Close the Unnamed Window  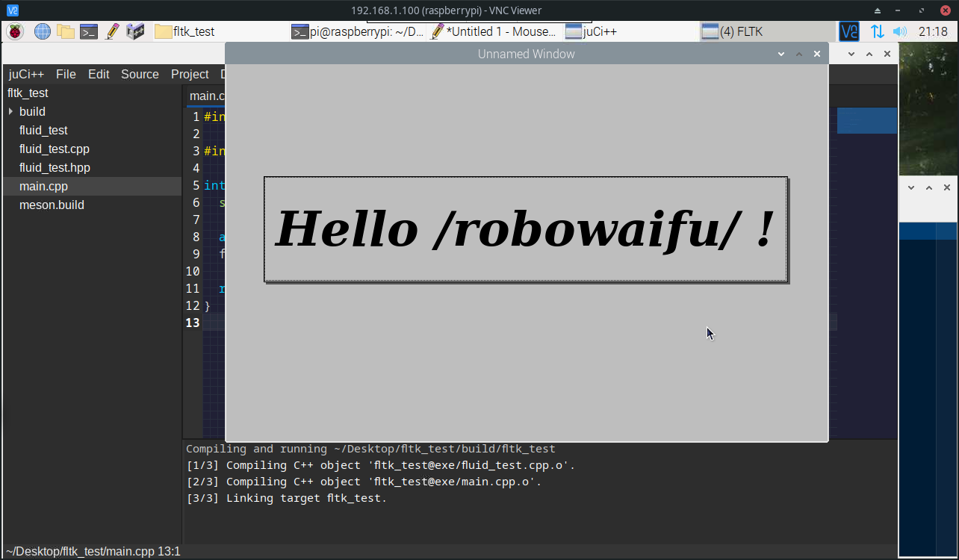click(817, 54)
